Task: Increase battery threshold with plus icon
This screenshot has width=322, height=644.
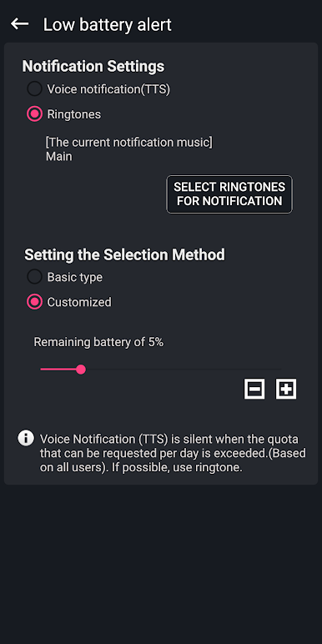Action: [286, 389]
